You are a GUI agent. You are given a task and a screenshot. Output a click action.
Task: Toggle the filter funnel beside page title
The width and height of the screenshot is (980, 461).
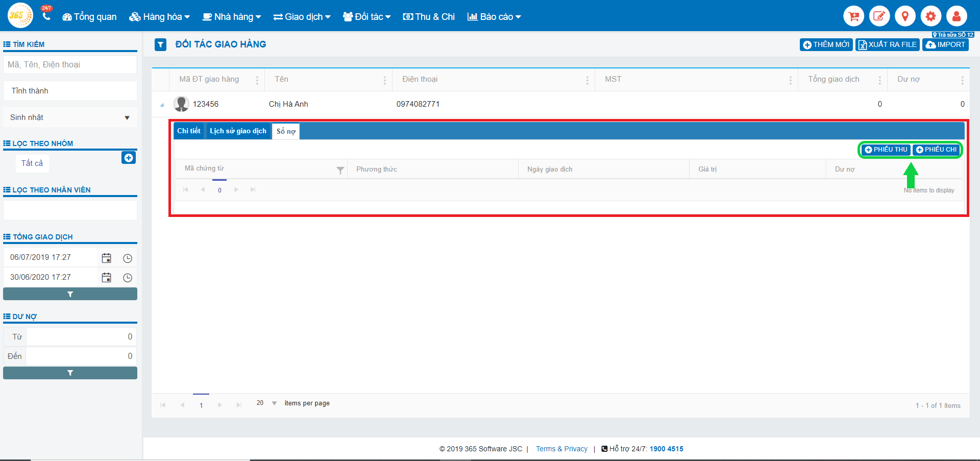161,45
